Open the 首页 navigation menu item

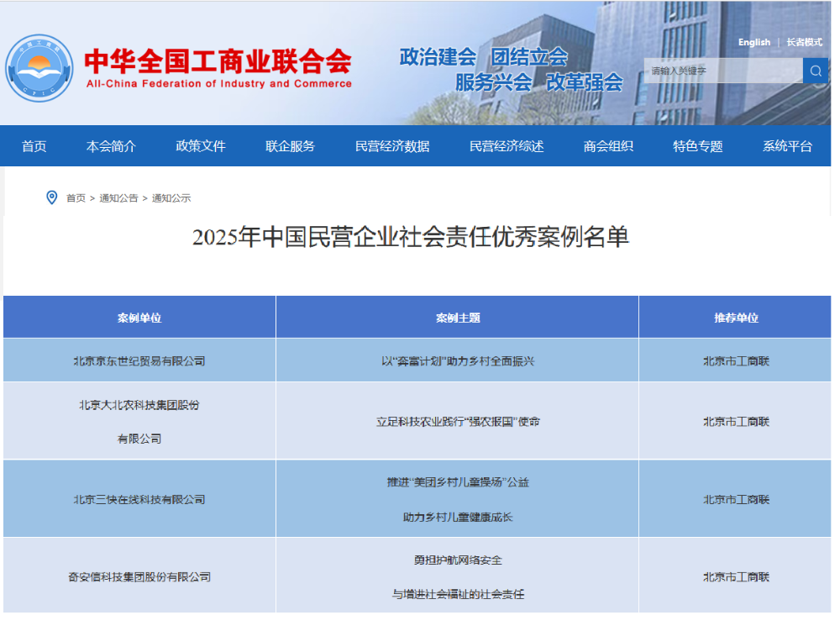click(34, 145)
